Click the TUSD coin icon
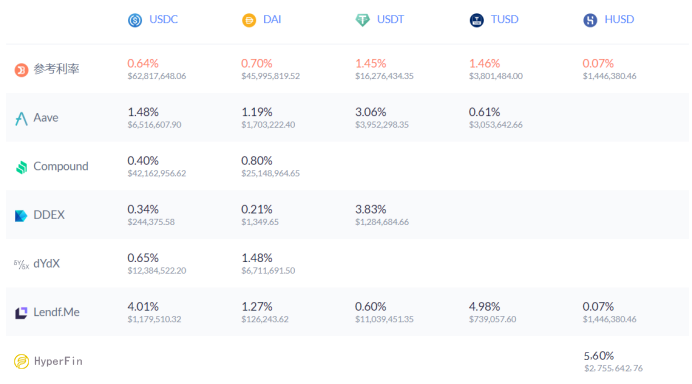 pyautogui.click(x=477, y=20)
